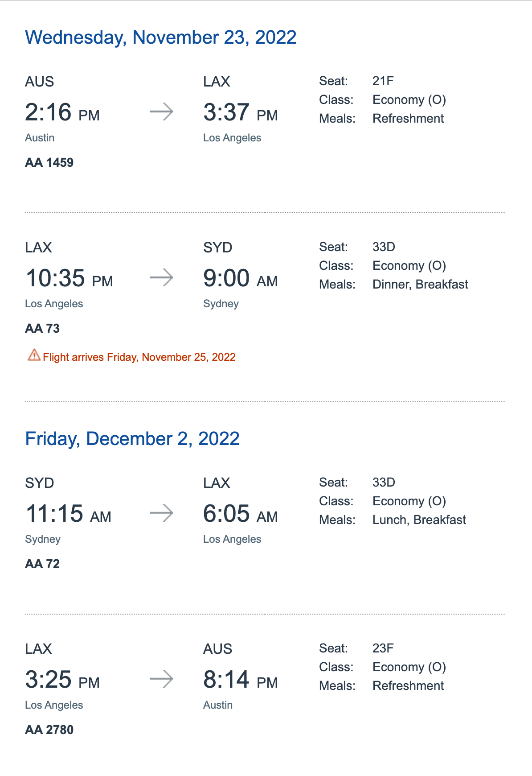The image size is (532, 776).
Task: Click flight number AA 2780
Action: 49,730
